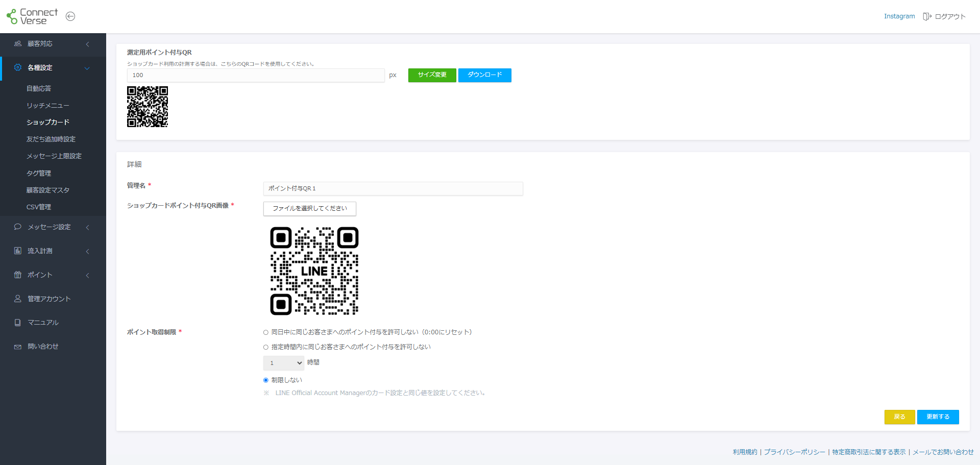
Task: Click the logout door icon
Action: (927, 16)
